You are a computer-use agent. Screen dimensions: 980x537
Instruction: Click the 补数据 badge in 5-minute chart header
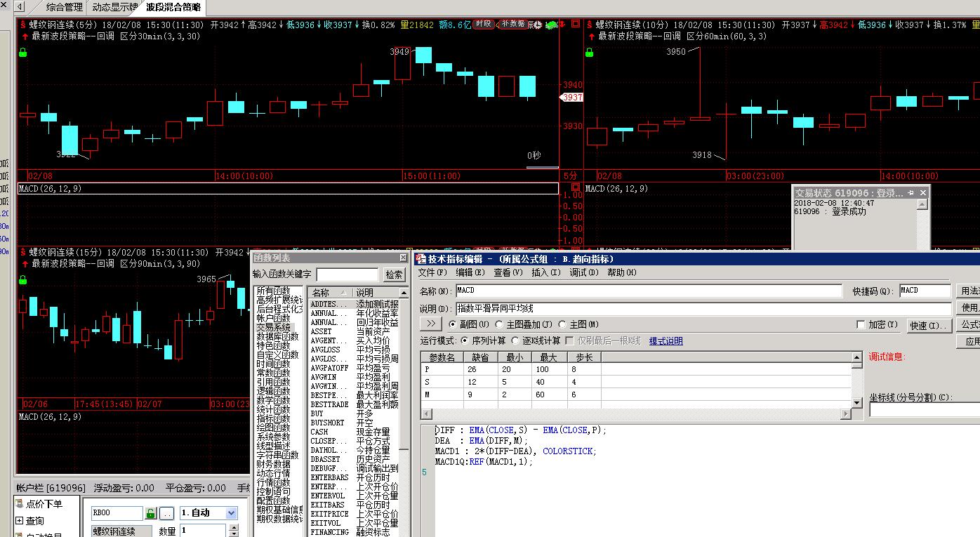513,24
